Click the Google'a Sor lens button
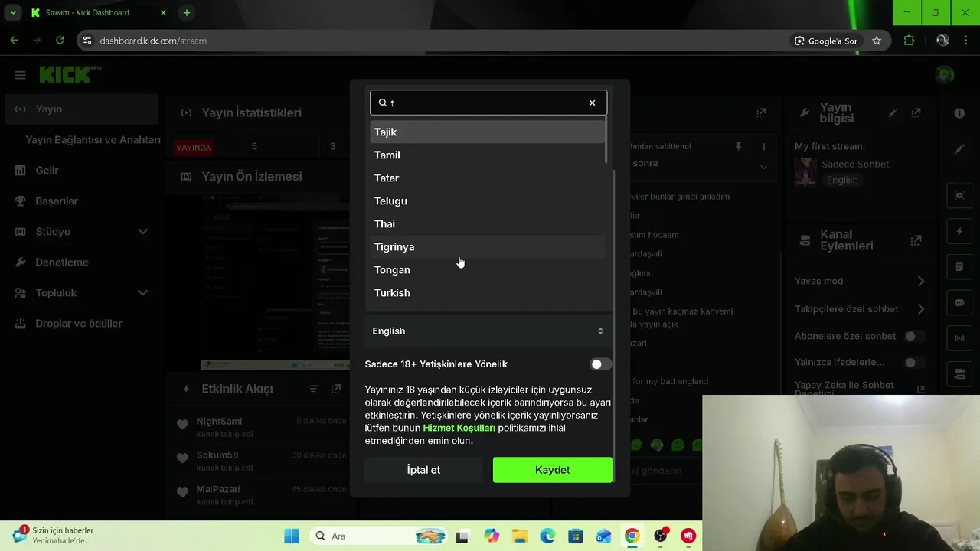The width and height of the screenshot is (980, 551). (825, 41)
